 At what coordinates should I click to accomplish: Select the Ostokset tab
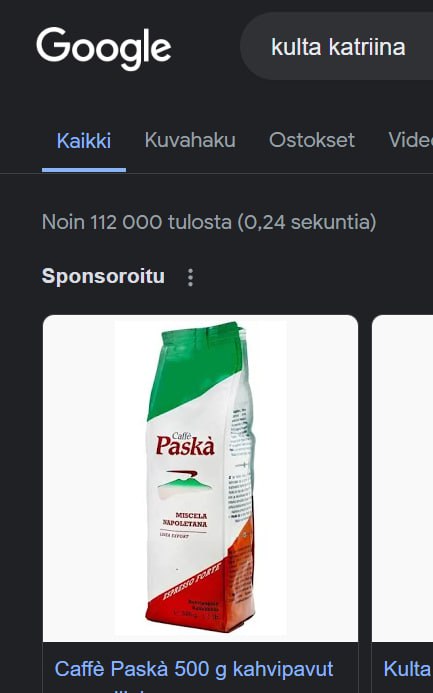tap(312, 140)
